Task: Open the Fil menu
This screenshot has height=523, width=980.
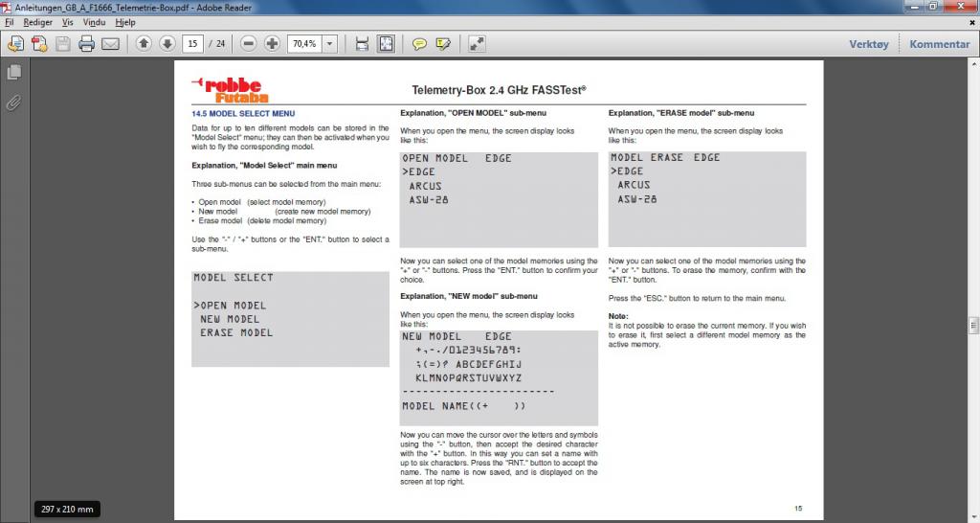Action: pos(10,20)
